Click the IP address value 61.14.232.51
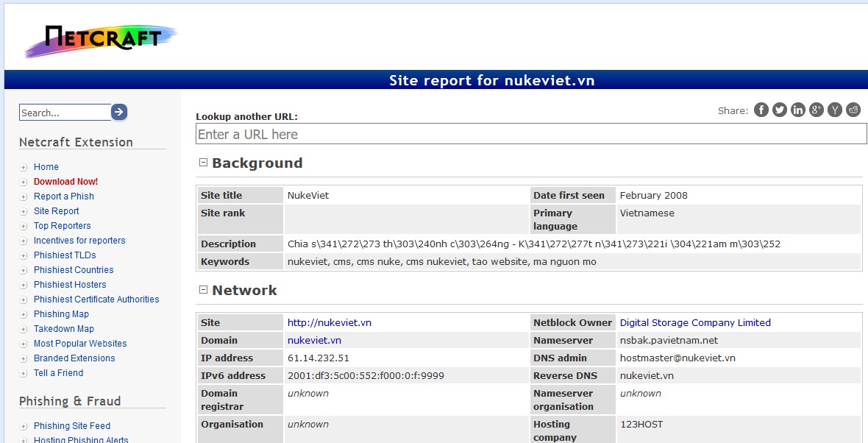This screenshot has width=868, height=443. pos(319,358)
